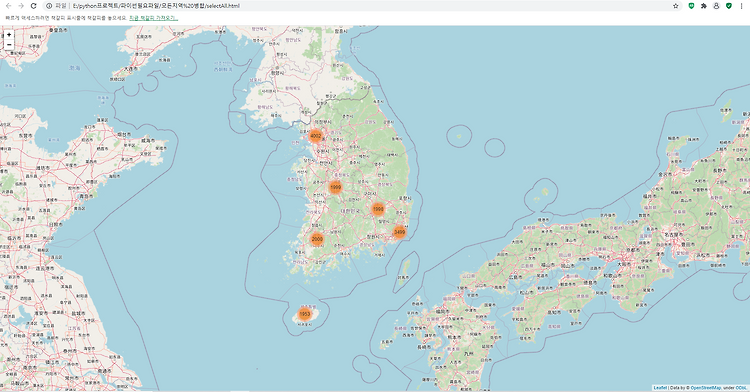Zoom in the Leaflet map
750x392 pixels.
pyautogui.click(x=9, y=35)
